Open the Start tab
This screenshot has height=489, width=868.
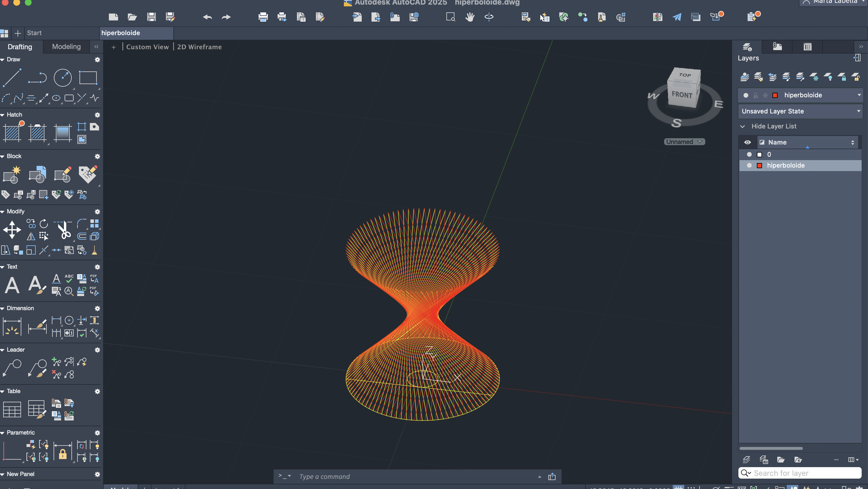point(34,33)
